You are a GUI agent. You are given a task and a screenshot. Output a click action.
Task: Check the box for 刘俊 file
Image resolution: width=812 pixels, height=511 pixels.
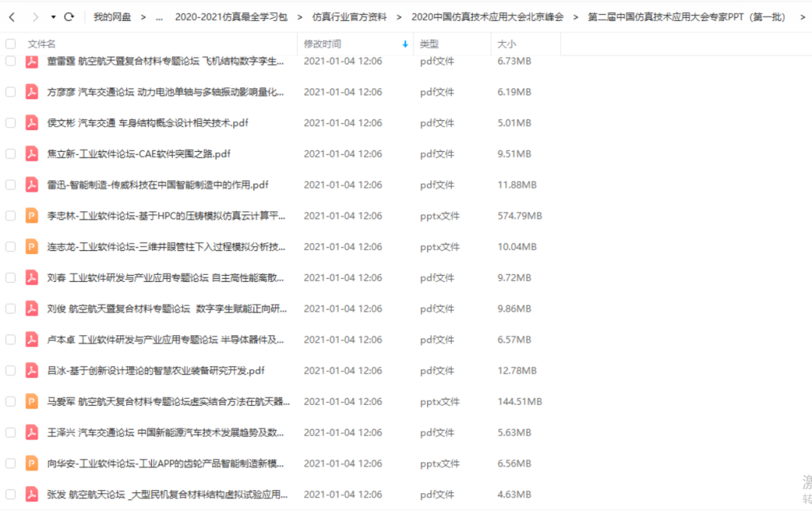tap(11, 309)
